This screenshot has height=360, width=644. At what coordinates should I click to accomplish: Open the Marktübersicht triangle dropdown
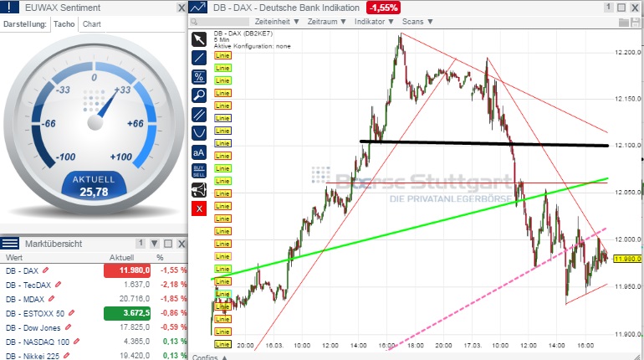(x=155, y=244)
